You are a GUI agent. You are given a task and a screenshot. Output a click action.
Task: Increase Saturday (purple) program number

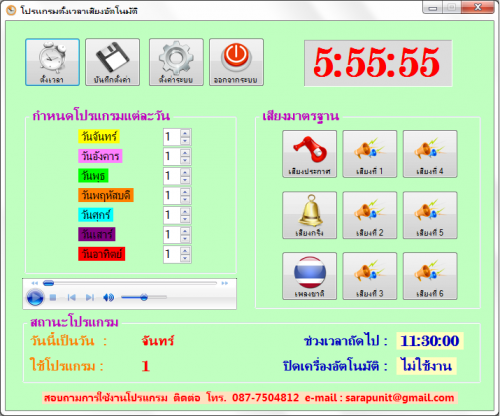pos(185,231)
